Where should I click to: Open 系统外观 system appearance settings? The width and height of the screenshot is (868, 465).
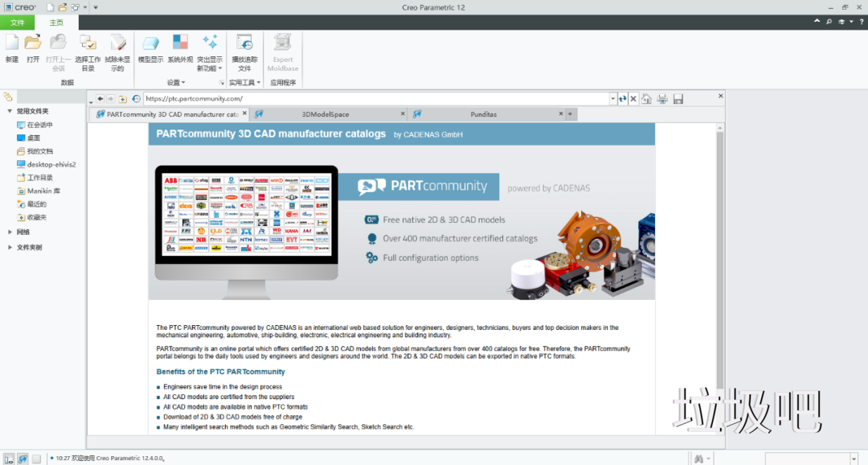180,47
